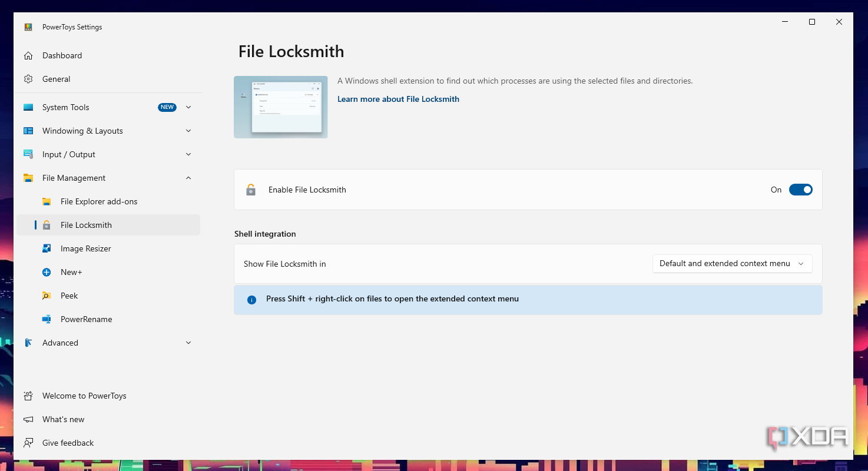Select Peek in the sidebar
The height and width of the screenshot is (471, 868).
coord(108,296)
